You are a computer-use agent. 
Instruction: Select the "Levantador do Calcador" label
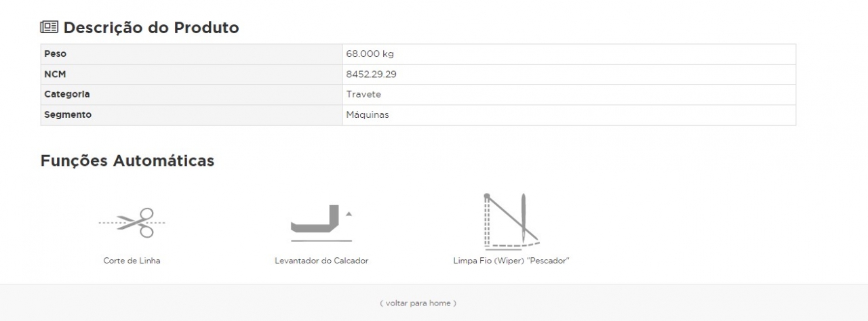coord(321,261)
